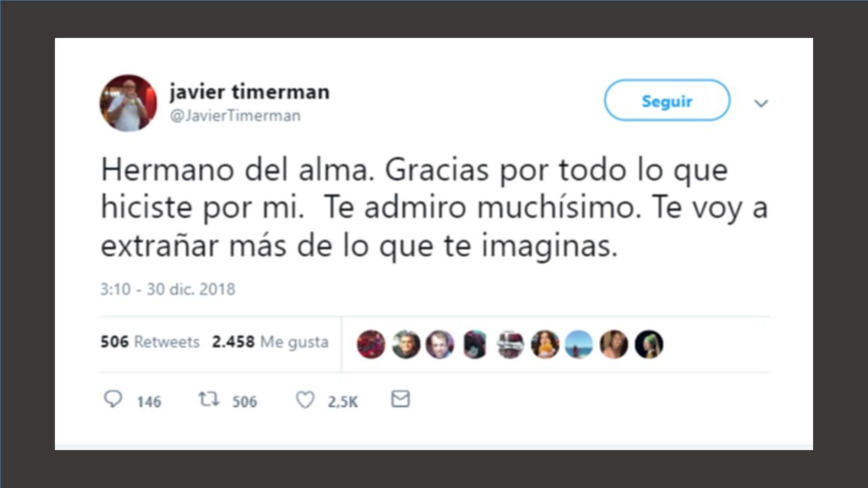Click the retweet arrows icon
868x488 pixels.
click(209, 400)
